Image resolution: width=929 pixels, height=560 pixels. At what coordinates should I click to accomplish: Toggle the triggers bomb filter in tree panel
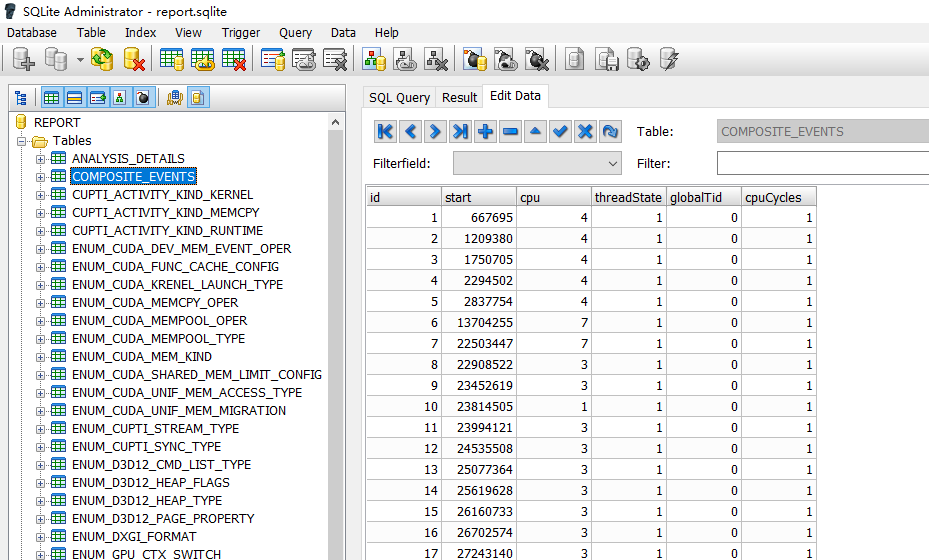(143, 98)
